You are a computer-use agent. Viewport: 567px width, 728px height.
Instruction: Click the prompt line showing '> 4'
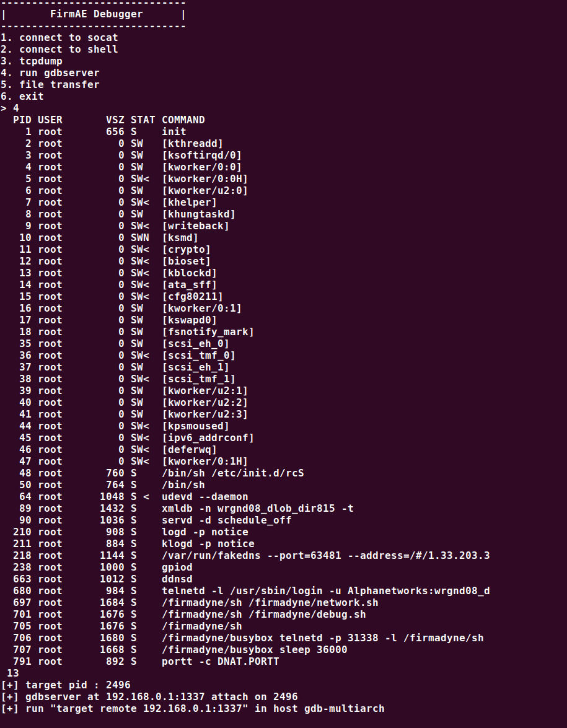pos(10,108)
